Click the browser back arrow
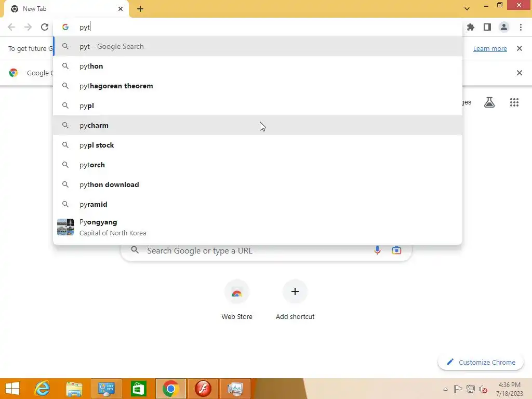This screenshot has width=532, height=399. pos(11,27)
